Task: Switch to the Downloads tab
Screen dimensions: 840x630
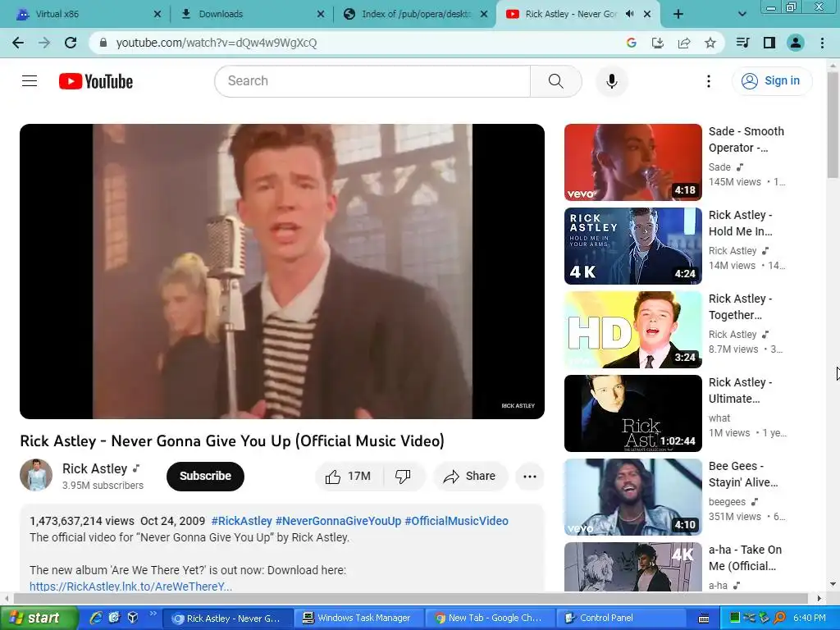Action: [252, 14]
